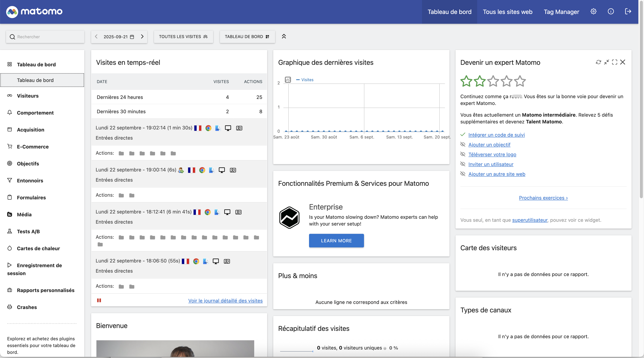Expand the Entonnoirs sidebar section
644x358 pixels.
[x=30, y=181]
